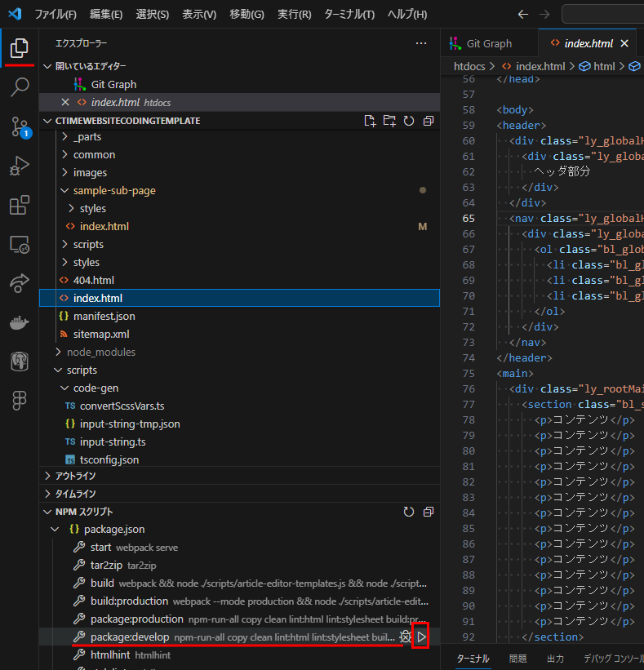Open the 実行(R) menu

tap(294, 14)
